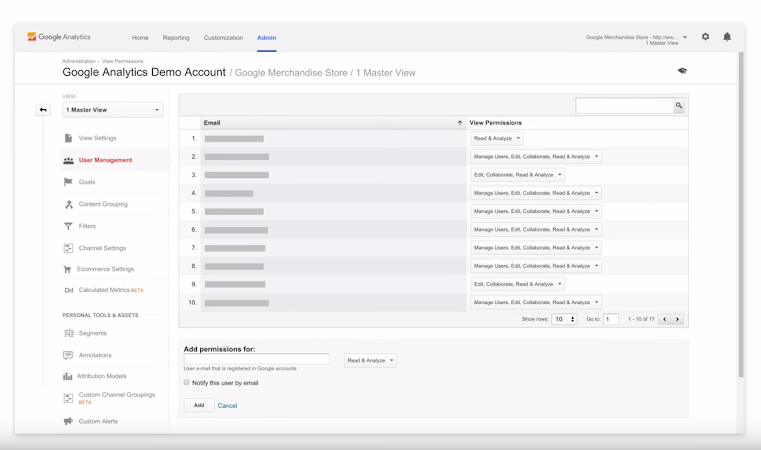Open row 2 permissions dropdown
The image size is (761, 450).
coord(536,157)
